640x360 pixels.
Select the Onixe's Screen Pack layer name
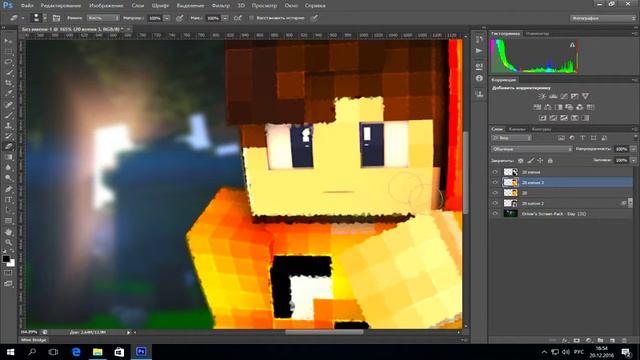554,213
